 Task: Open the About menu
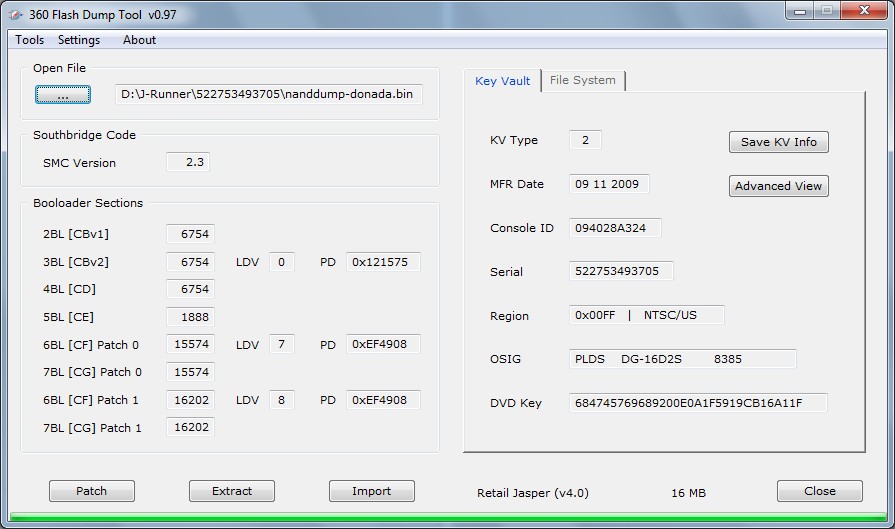(139, 40)
